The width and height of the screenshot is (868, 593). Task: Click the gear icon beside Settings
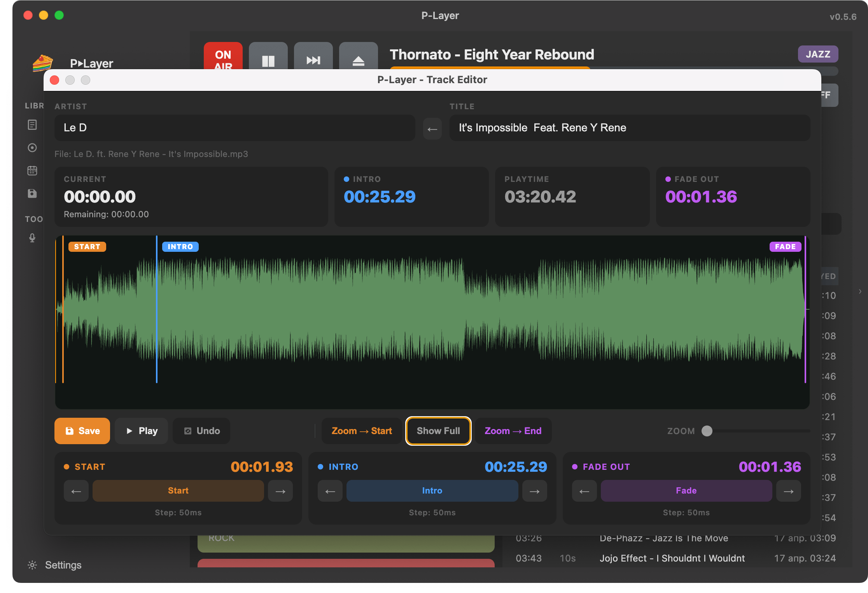coord(32,565)
